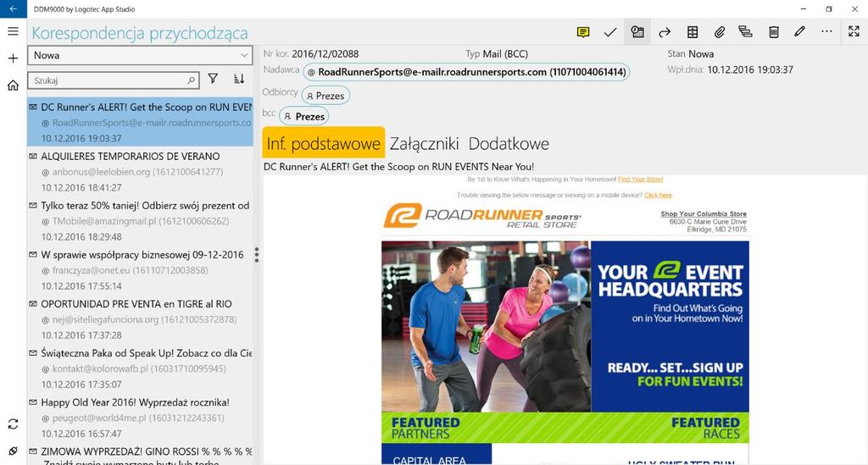This screenshot has height=465, width=868.
Task: Click the Your Event Headquarters banner
Action: [x=670, y=326]
